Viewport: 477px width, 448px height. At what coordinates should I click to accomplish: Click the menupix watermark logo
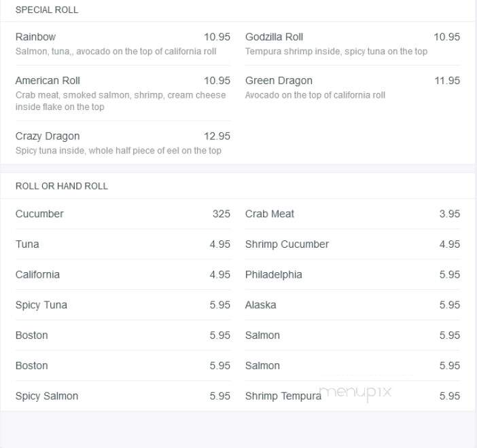click(x=355, y=392)
